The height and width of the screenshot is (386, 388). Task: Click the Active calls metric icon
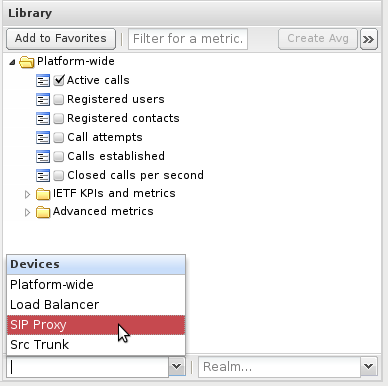tap(43, 81)
